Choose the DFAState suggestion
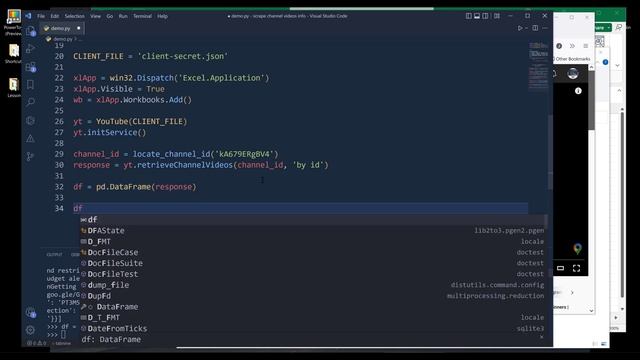This screenshot has height=360, width=640. click(312, 231)
